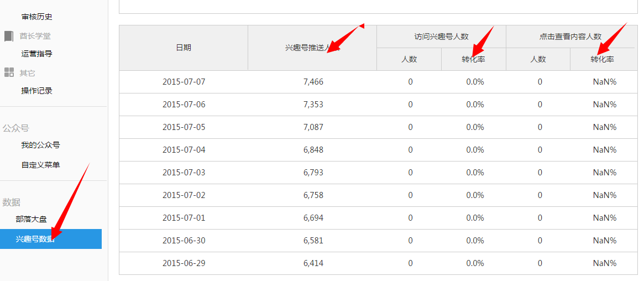Viewport: 644px width, 281px height.
Task: Click 人数 header under 访问兴趣号人数
Action: tap(409, 59)
